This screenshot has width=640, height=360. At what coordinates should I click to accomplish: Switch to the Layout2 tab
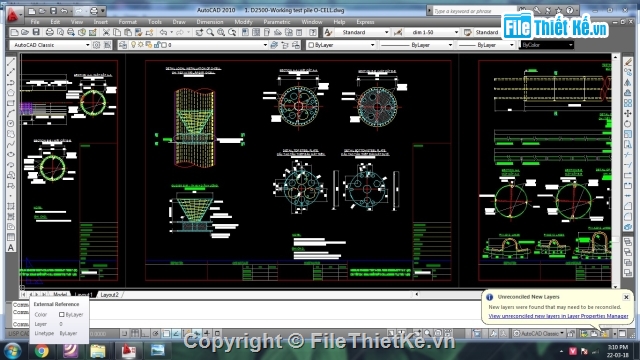(x=109, y=295)
